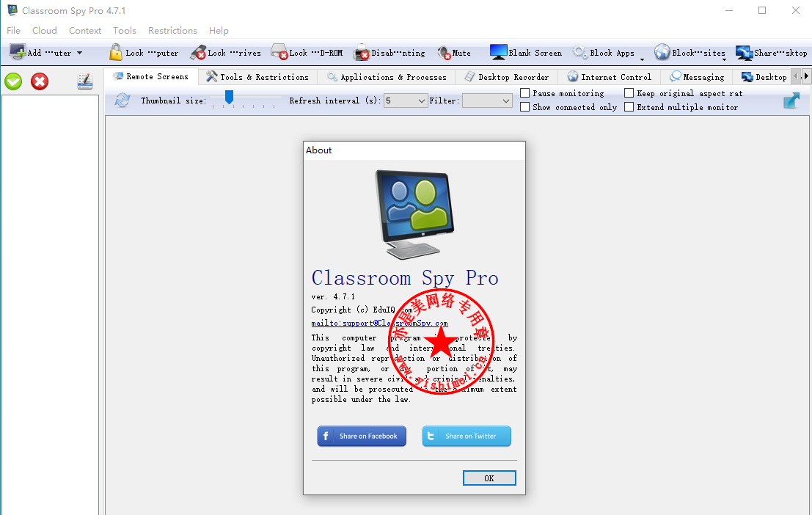Click Share on Twitter button
Viewport: 812px width, 515px height.
click(467, 437)
